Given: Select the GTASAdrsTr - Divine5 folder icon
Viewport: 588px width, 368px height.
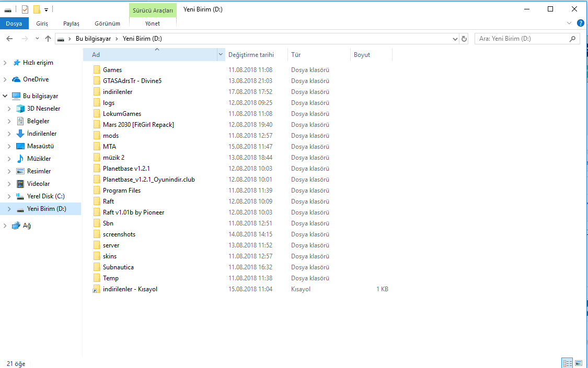Looking at the screenshot, I should tap(97, 81).
